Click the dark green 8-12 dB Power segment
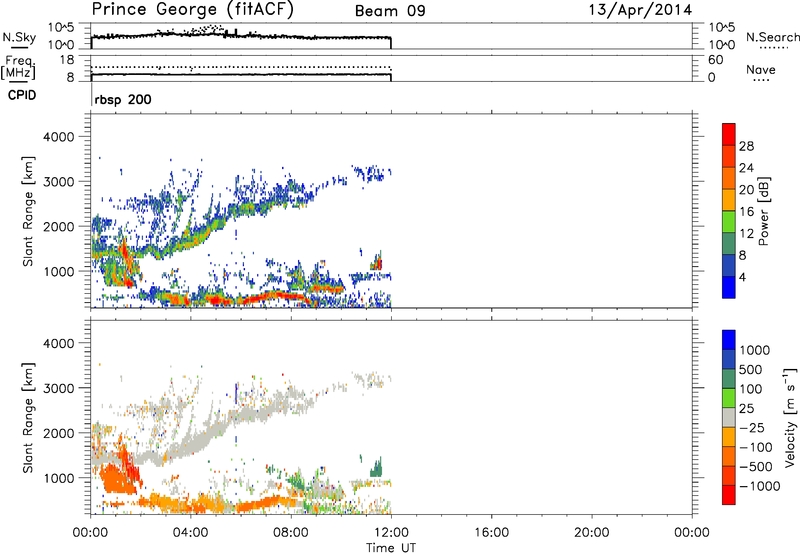 pos(729,243)
